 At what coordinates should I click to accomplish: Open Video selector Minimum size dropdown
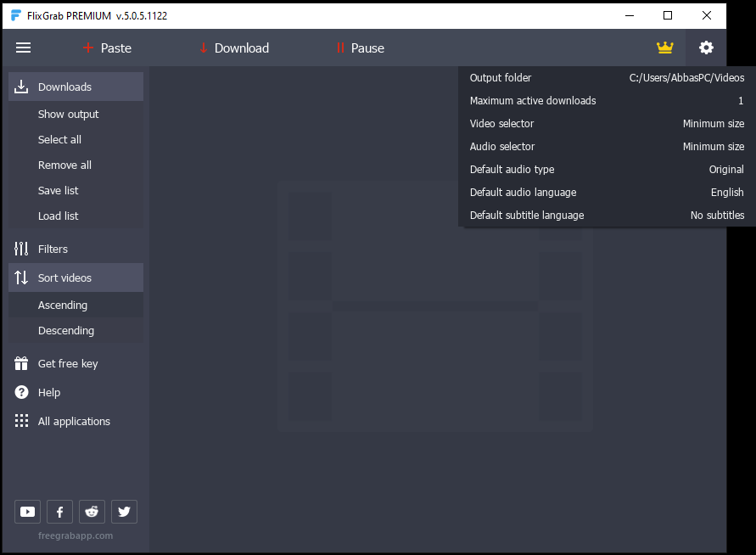click(713, 123)
